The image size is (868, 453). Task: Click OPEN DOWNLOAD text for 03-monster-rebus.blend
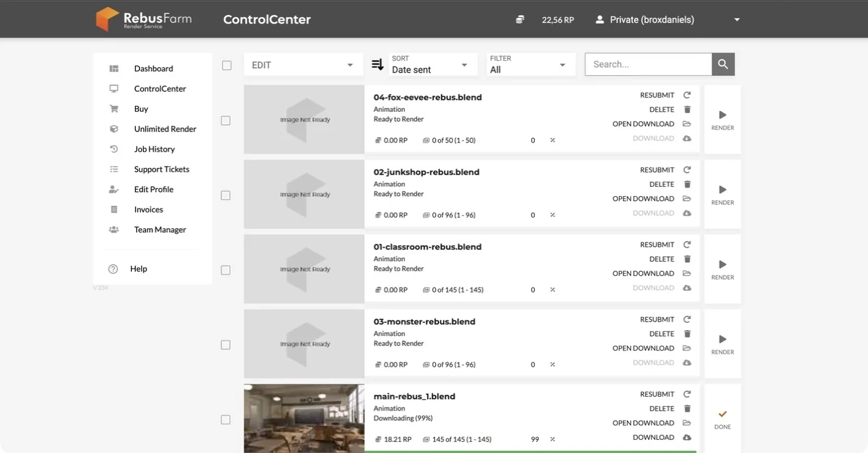[643, 348]
